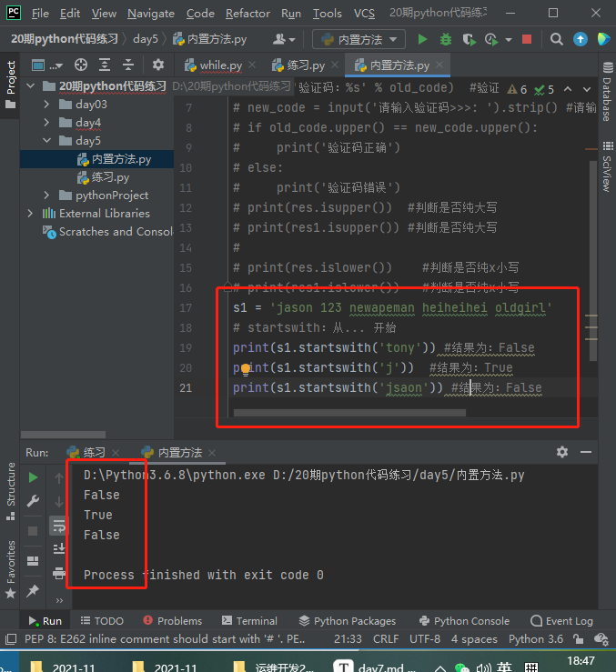The width and height of the screenshot is (616, 672).
Task: Click the print icon in Run panel
Action: click(x=59, y=573)
